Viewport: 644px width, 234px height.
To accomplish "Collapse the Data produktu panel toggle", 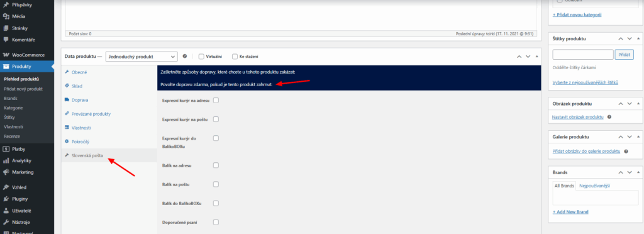I will tap(536, 57).
